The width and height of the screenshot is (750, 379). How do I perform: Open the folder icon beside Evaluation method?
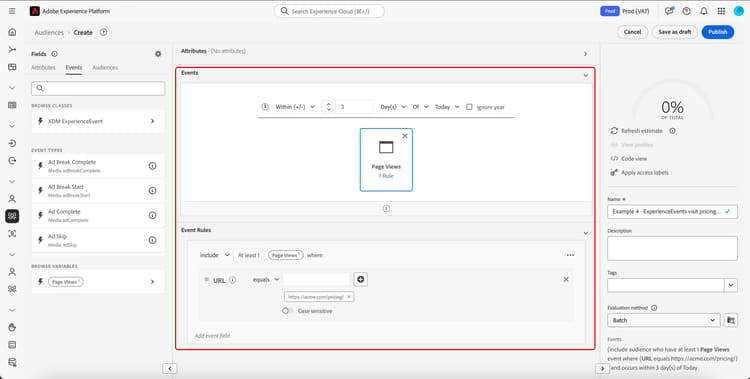point(730,320)
